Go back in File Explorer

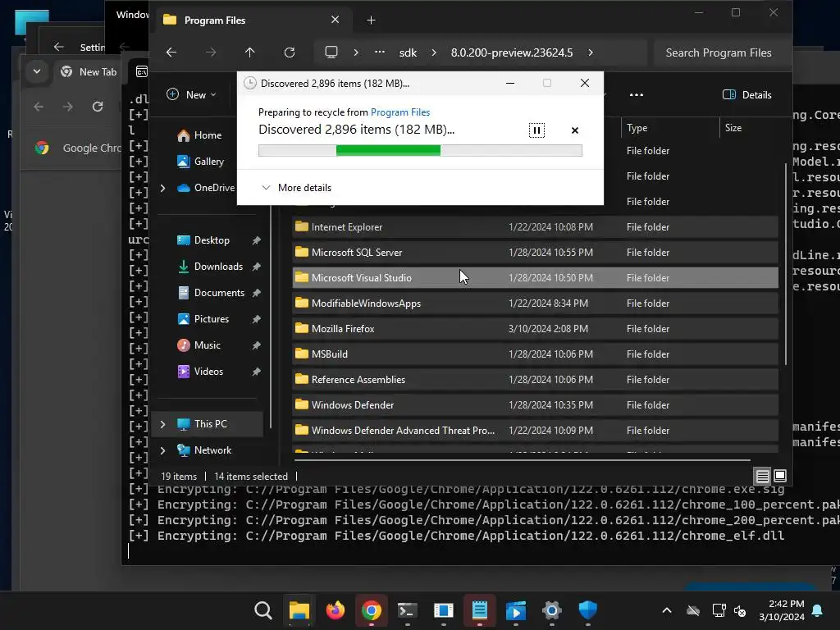[x=171, y=52]
